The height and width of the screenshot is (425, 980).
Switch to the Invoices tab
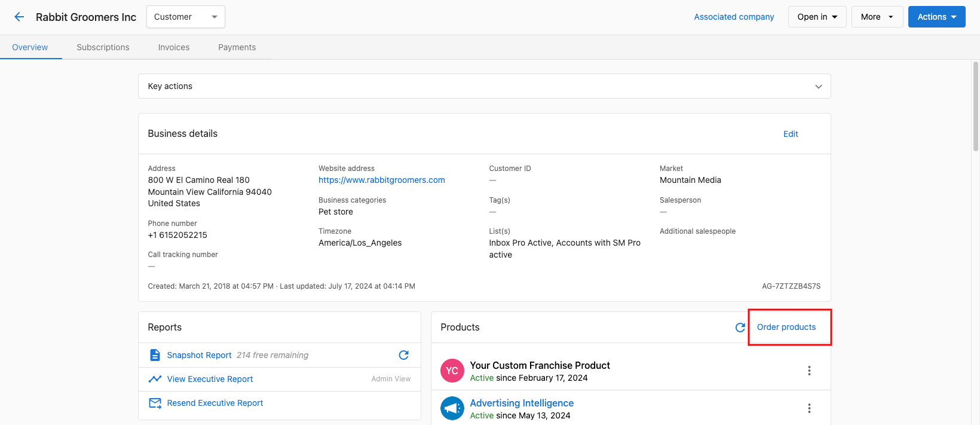tap(174, 47)
